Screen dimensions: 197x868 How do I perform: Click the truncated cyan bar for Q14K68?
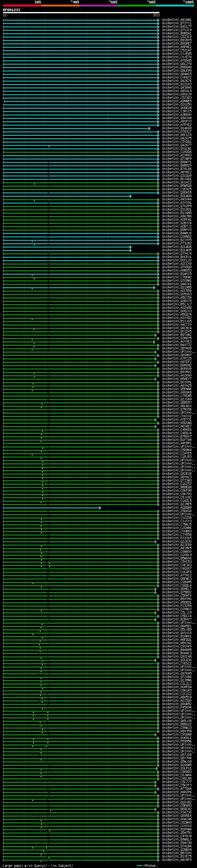click(76, 128)
